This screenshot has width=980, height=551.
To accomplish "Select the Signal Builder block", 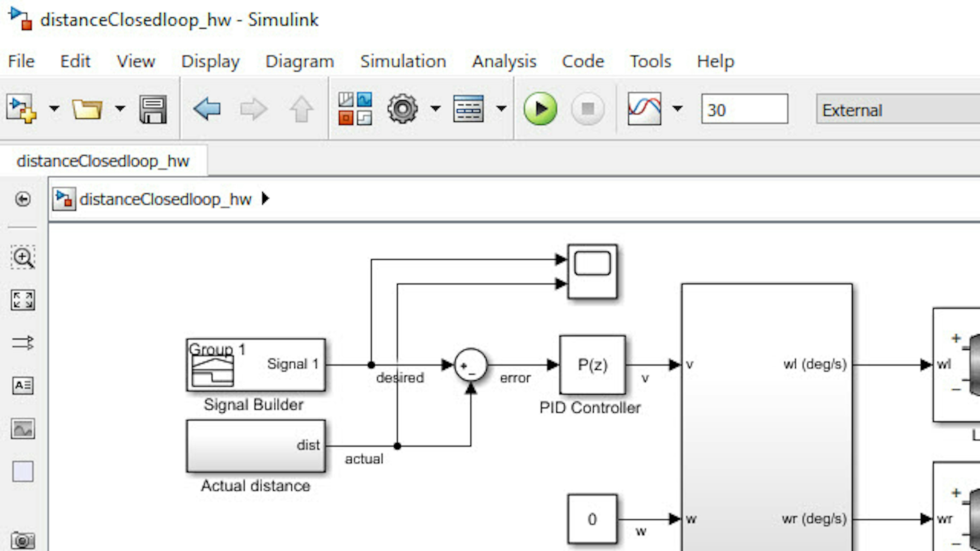I will [256, 365].
